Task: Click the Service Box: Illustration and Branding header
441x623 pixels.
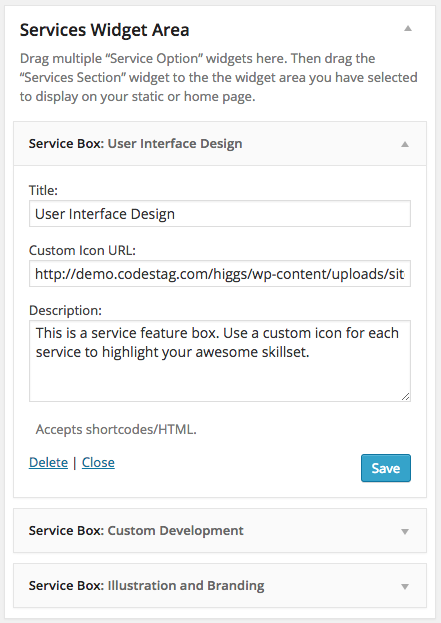Action: [220, 585]
